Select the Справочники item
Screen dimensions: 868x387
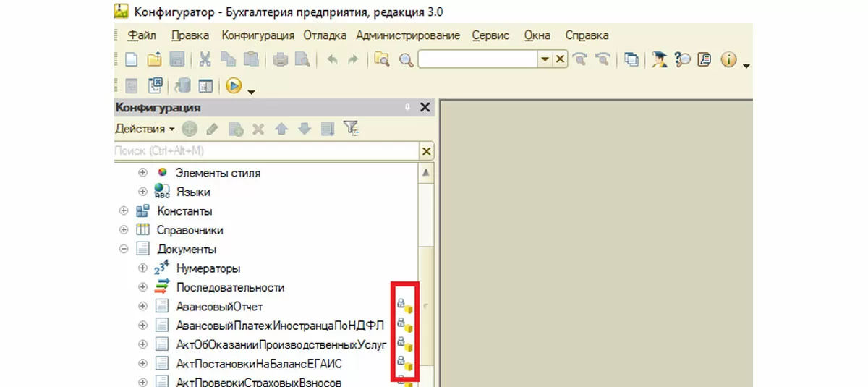[190, 230]
